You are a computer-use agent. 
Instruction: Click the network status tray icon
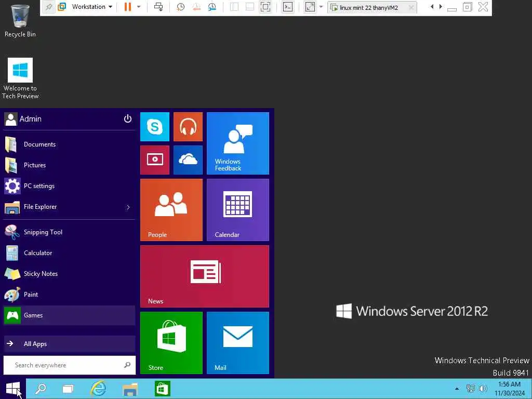pos(470,389)
